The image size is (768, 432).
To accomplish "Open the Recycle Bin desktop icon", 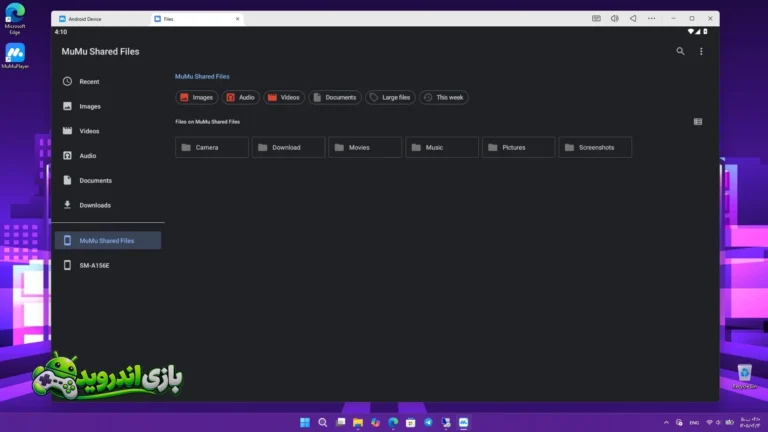I will [x=744, y=377].
